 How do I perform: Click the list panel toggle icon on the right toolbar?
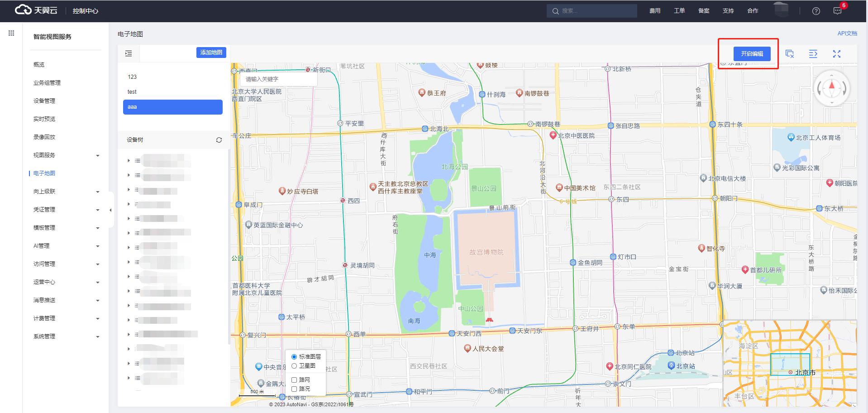pyautogui.click(x=813, y=54)
